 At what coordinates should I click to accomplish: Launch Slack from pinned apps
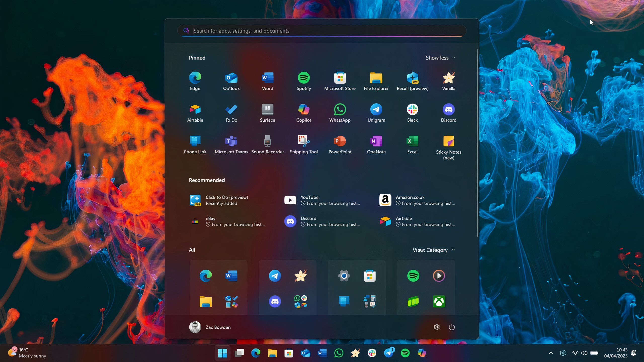click(x=412, y=113)
